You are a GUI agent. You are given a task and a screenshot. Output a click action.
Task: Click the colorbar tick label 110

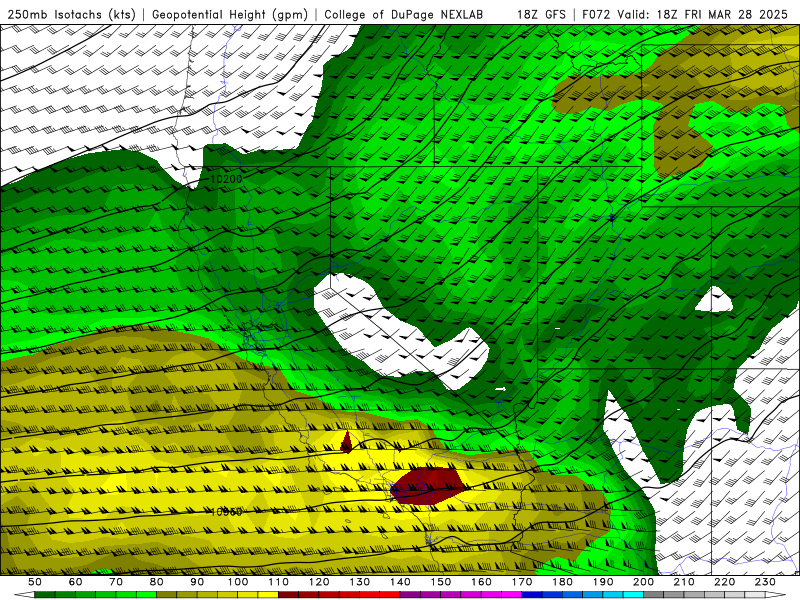point(278,582)
